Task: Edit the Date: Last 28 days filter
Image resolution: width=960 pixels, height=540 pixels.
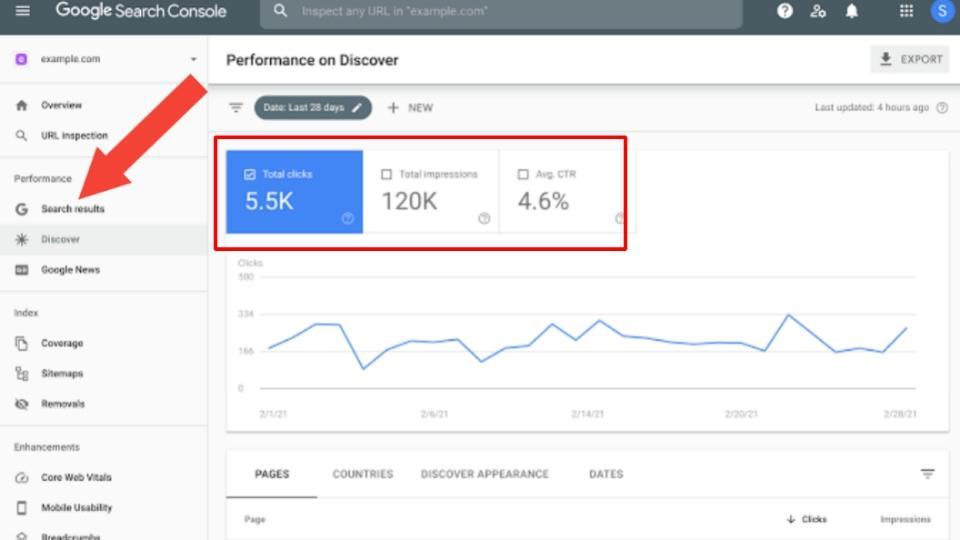Action: click(312, 108)
